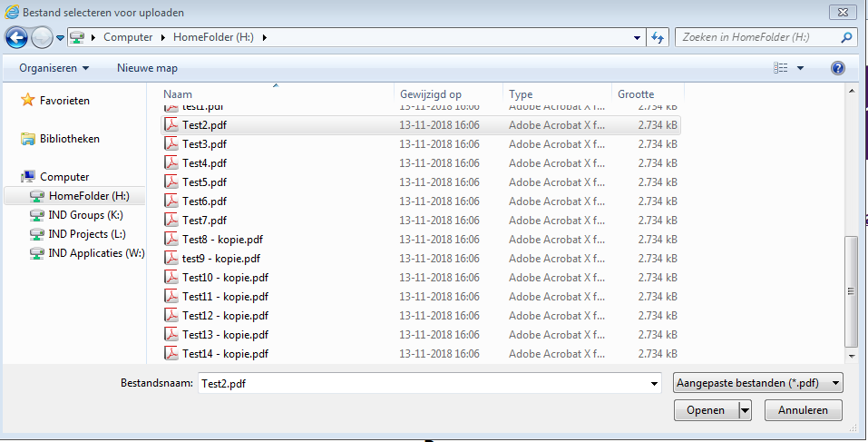Open the Organiseren menu

(54, 68)
